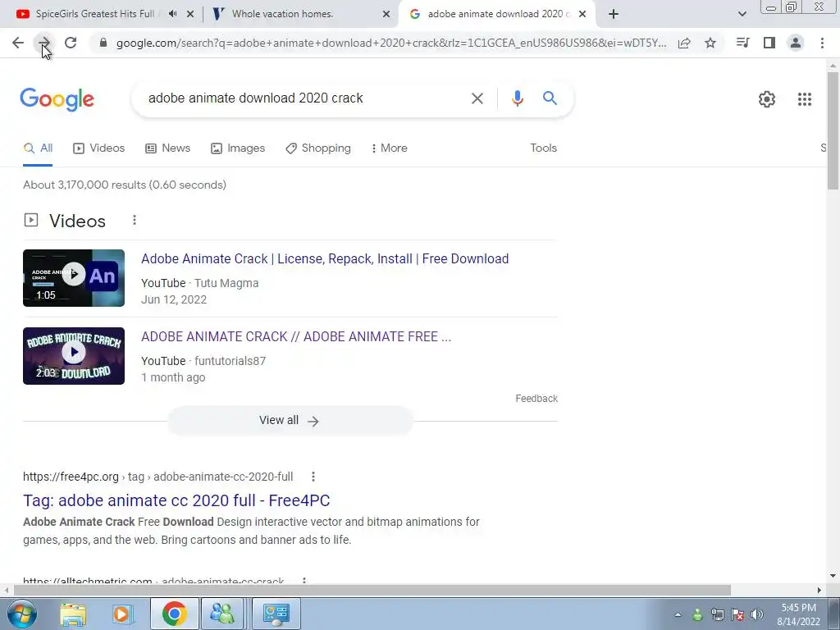The width and height of the screenshot is (840, 630).
Task: Close the Whole vacation homes tab
Action: point(386,14)
